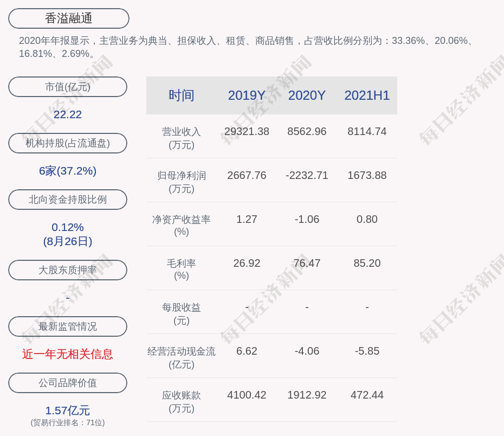
Task: Select the 市值(亿元) label pill
Action: pyautogui.click(x=68, y=87)
